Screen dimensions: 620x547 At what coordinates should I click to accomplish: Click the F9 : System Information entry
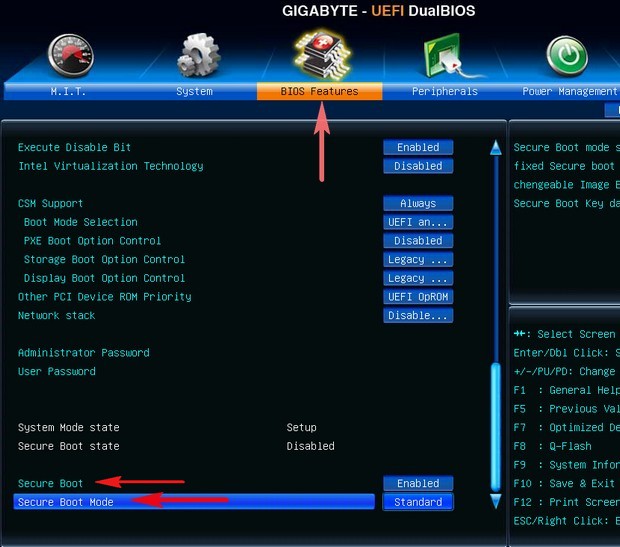tap(566, 465)
